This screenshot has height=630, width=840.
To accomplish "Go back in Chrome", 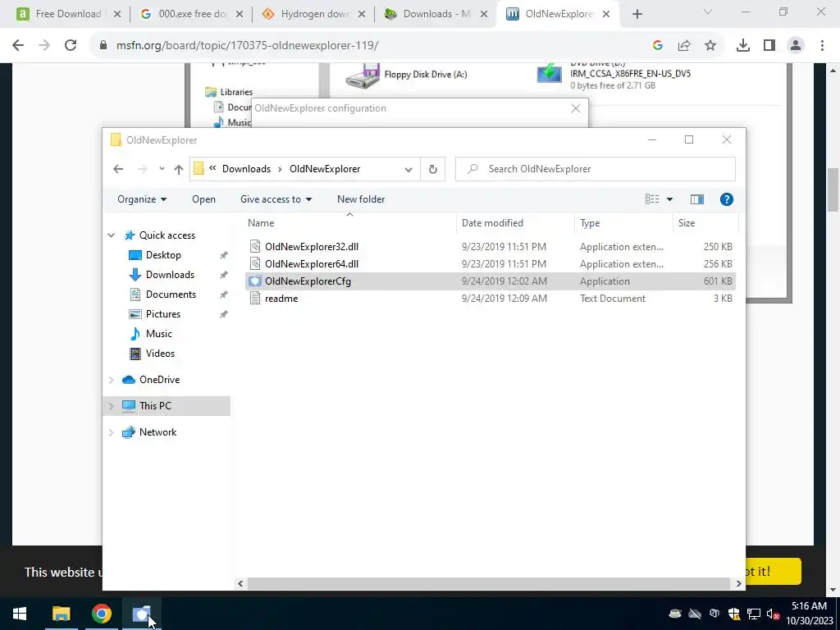I will pyautogui.click(x=18, y=46).
